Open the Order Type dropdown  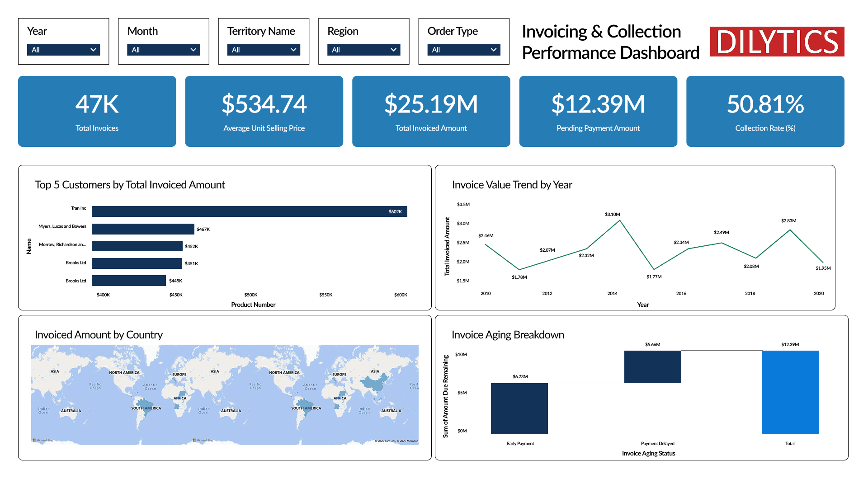coord(463,50)
